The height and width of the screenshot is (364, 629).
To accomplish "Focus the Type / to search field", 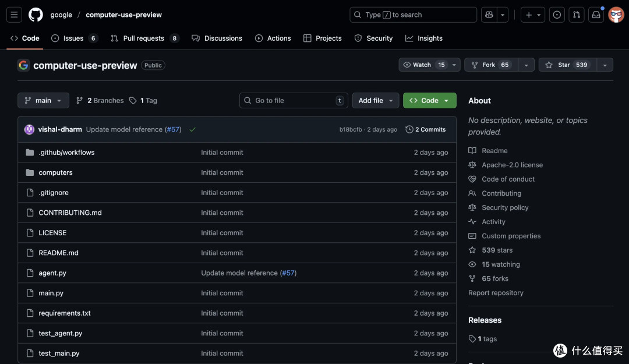I will 413,15.
